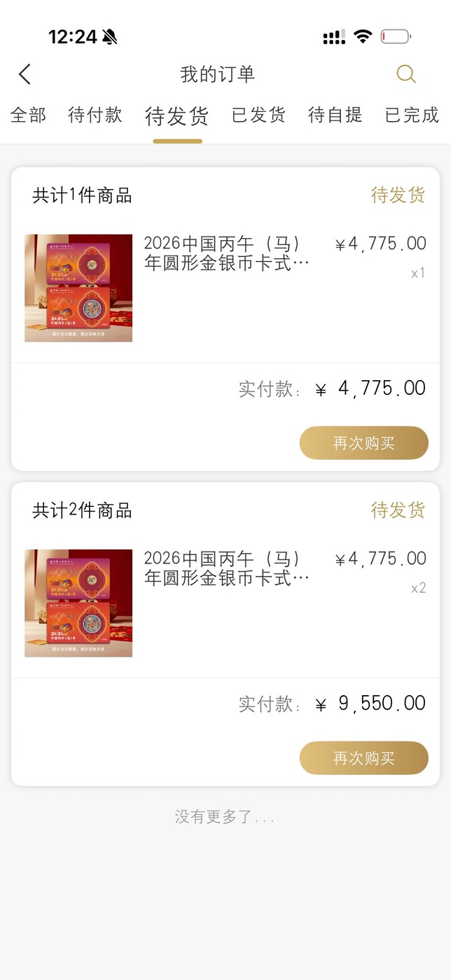Tap the silent mode bell icon

110,37
